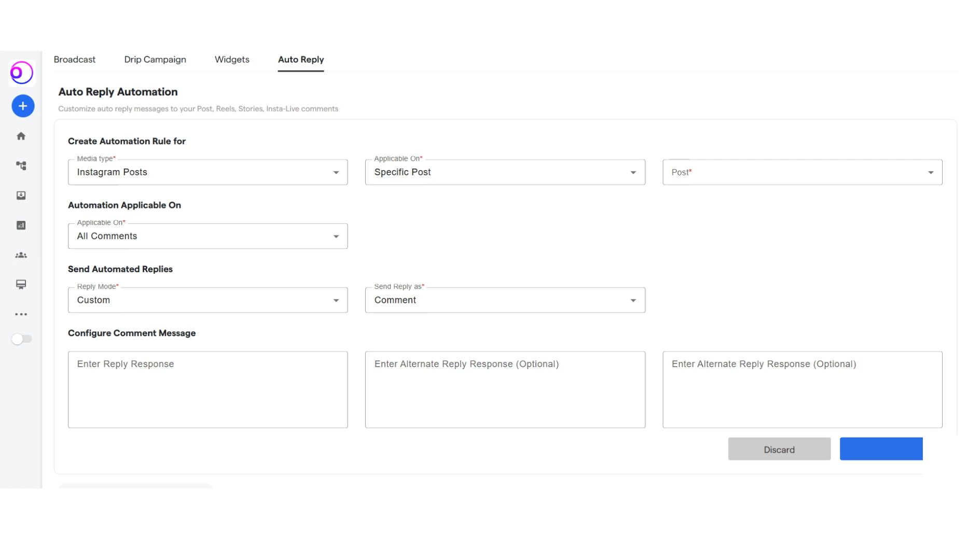Screen dimensions: 968x560
Task: Open the inbox download sidebar icon
Action: coord(21,195)
